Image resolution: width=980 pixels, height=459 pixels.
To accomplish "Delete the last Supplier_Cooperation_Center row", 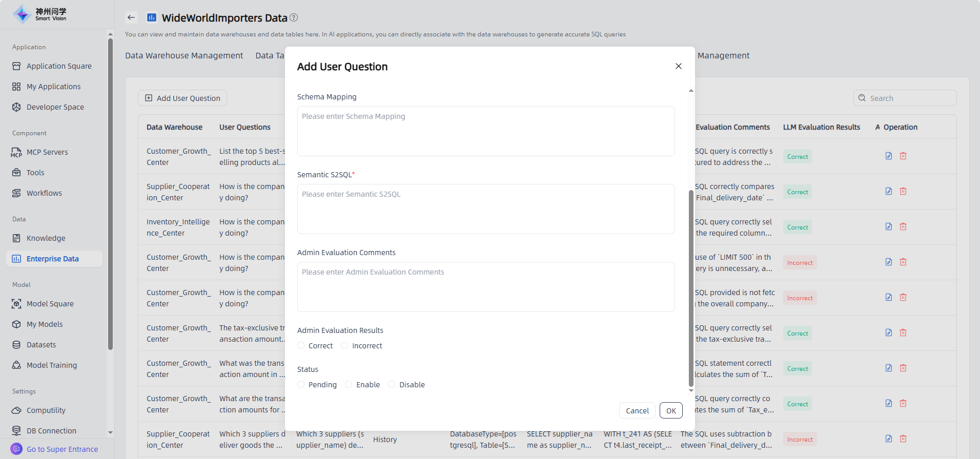I will 903,439.
